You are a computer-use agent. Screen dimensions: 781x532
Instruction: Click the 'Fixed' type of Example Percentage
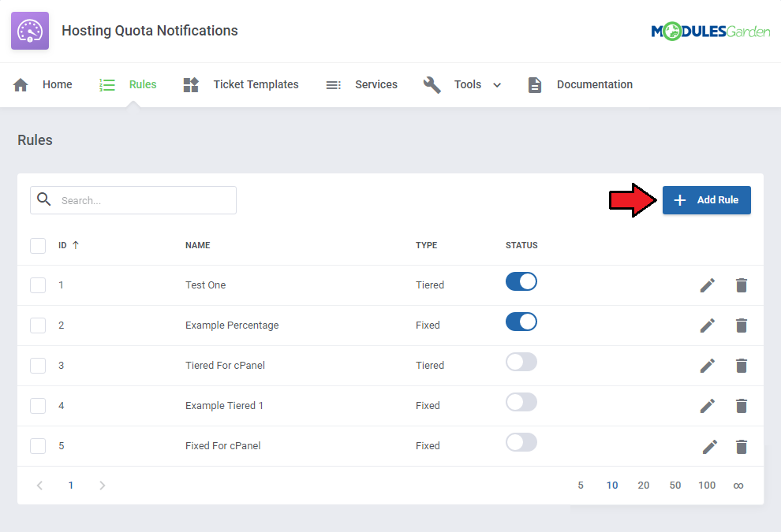tap(428, 326)
